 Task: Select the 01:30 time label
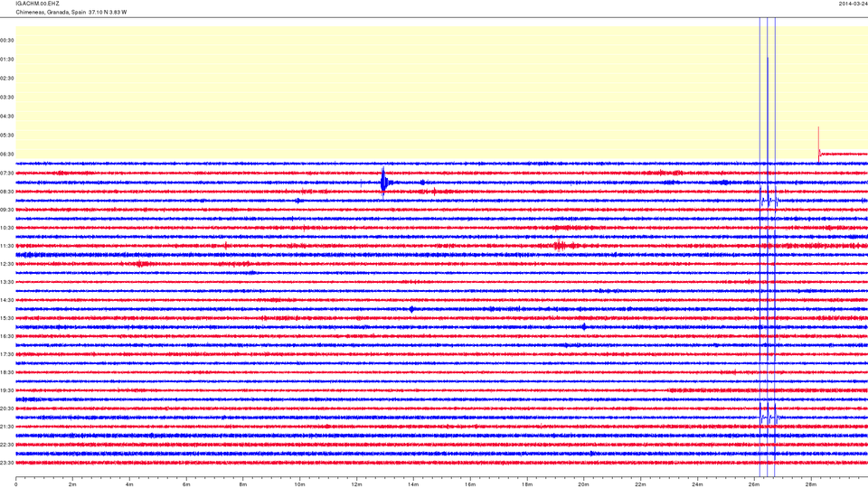coord(7,60)
